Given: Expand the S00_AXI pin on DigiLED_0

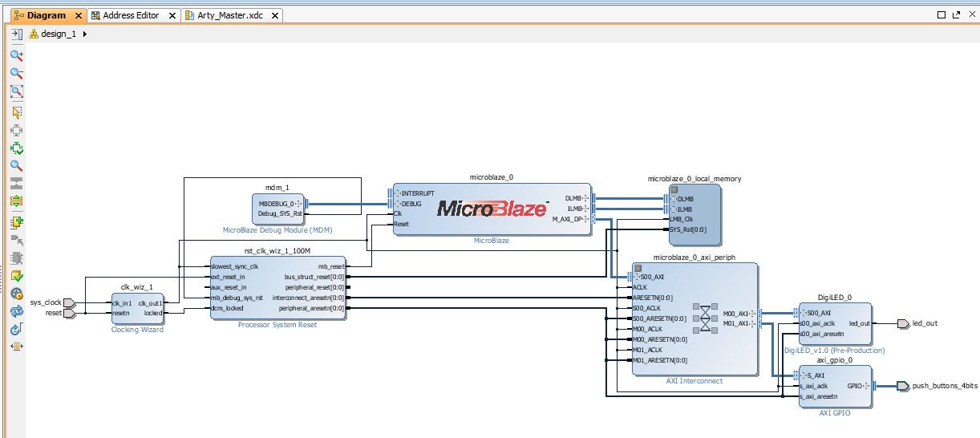Looking at the screenshot, I should tap(804, 313).
